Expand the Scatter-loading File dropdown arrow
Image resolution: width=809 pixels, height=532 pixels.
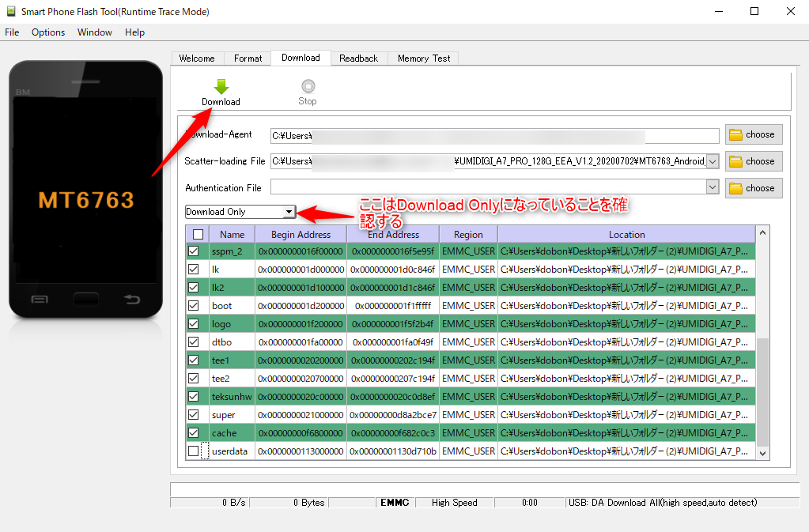click(x=713, y=161)
